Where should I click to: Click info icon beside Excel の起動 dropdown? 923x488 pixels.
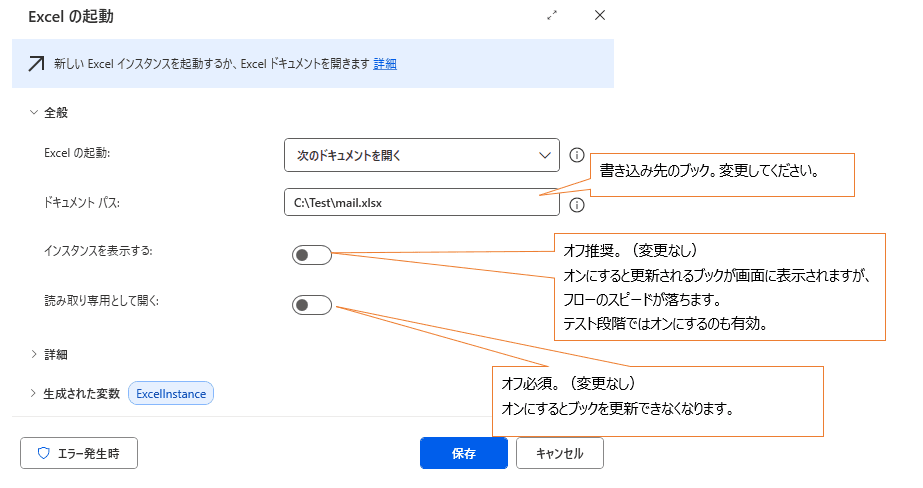point(577,155)
